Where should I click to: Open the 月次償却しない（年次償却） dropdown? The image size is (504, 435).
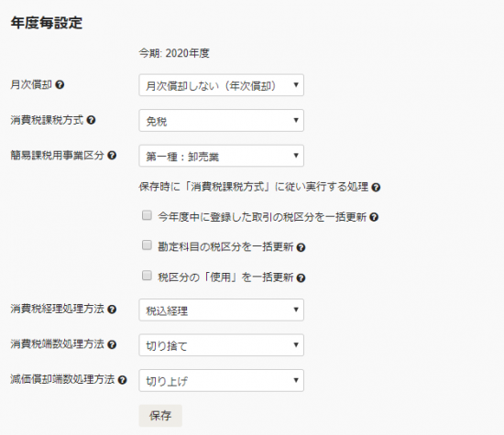(222, 85)
